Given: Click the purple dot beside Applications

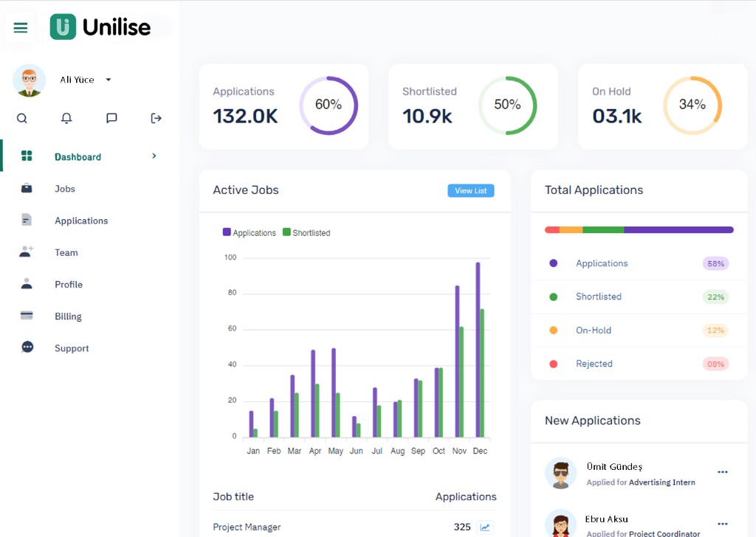Looking at the screenshot, I should click(x=554, y=263).
